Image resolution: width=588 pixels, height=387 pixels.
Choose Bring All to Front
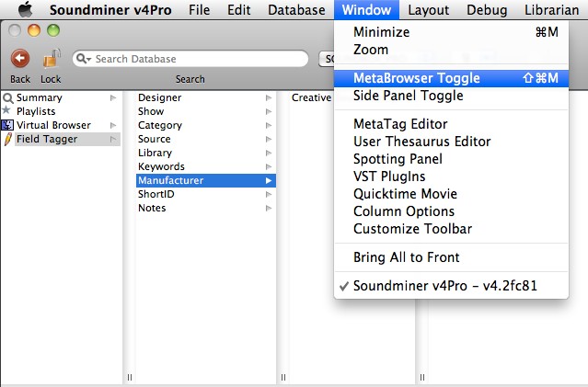pyautogui.click(x=406, y=257)
